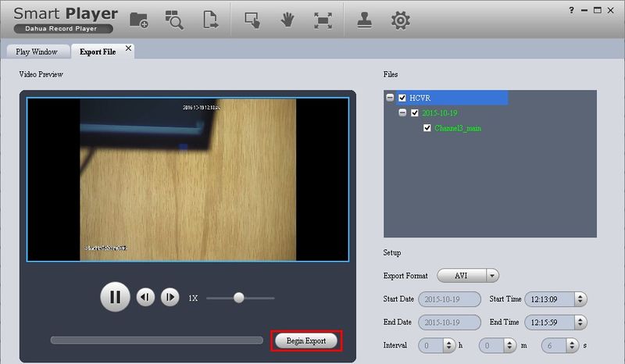Select the pointer selection tool icon
This screenshot has width=625, height=364.
[252, 20]
